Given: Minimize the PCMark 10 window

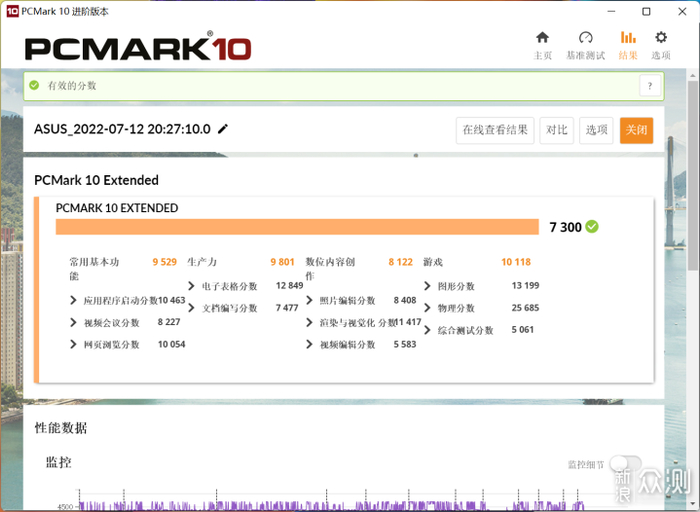Looking at the screenshot, I should pyautogui.click(x=611, y=12).
